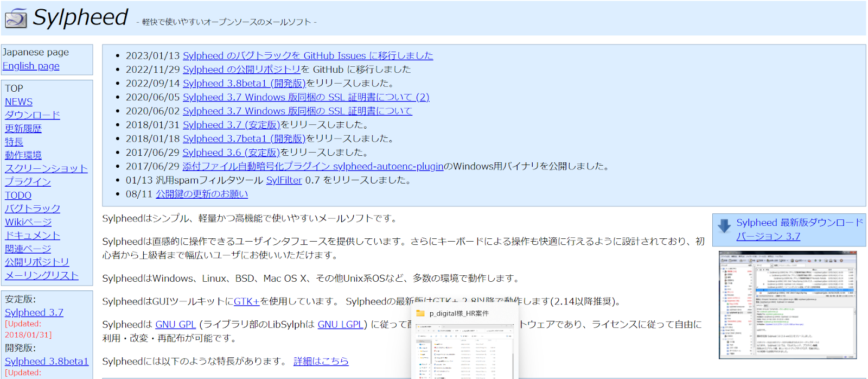This screenshot has width=868, height=379.
Task: Open the SylFilter link
Action: [x=284, y=180]
